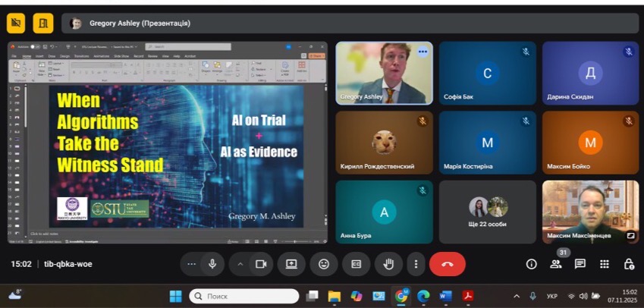Open the emoji reactions panel
This screenshot has width=644, height=308.
(x=324, y=264)
